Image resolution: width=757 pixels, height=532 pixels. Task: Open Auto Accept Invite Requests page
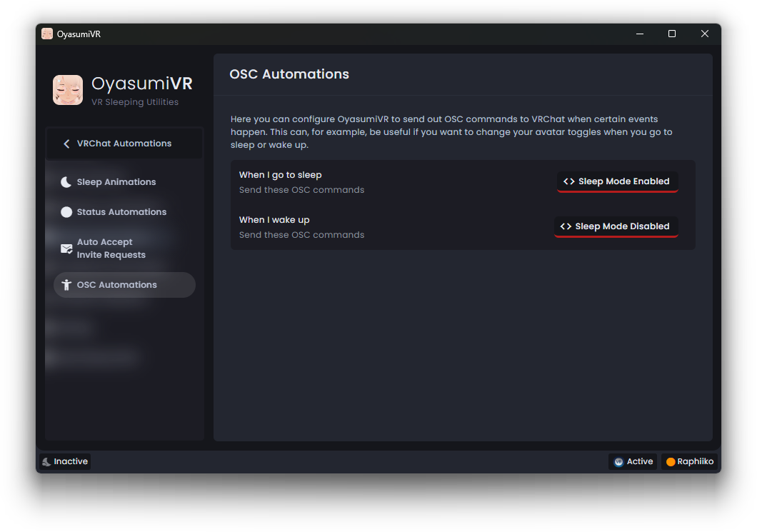pyautogui.click(x=124, y=248)
